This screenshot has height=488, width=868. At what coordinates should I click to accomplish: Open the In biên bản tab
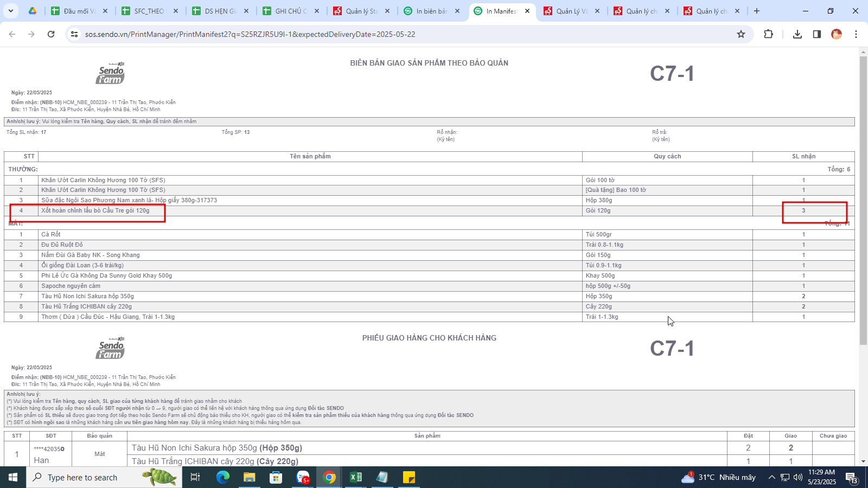(431, 11)
